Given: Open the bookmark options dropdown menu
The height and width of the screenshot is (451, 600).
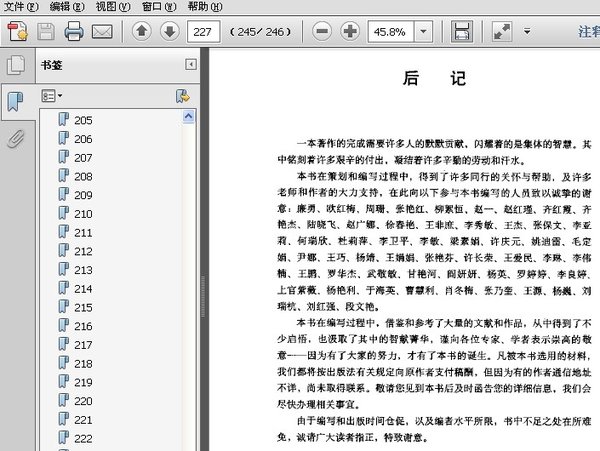Looking at the screenshot, I should 52,96.
